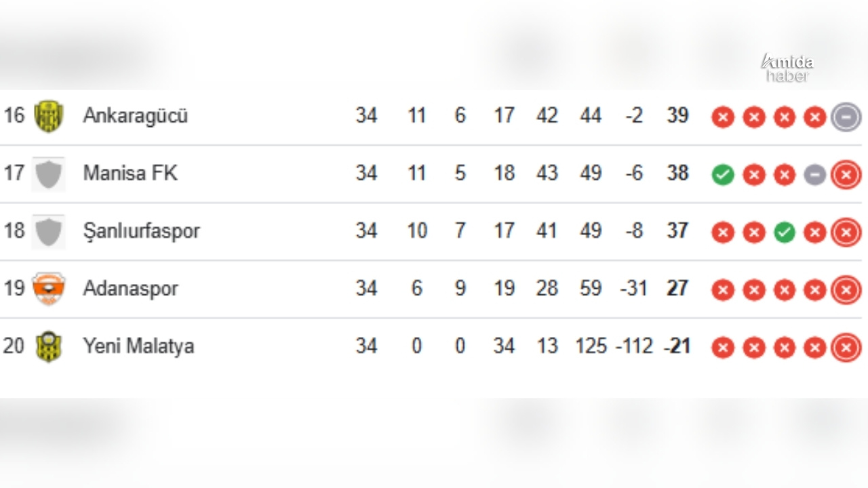Click the Şanlıurfaspor shield placeholder logo
This screenshot has height=488, width=868.
tap(49, 231)
